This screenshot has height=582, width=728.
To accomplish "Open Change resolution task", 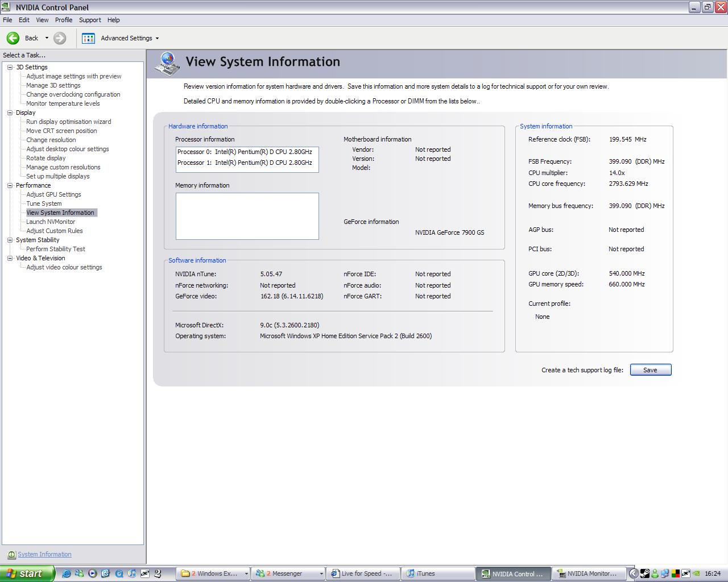I will coord(51,140).
